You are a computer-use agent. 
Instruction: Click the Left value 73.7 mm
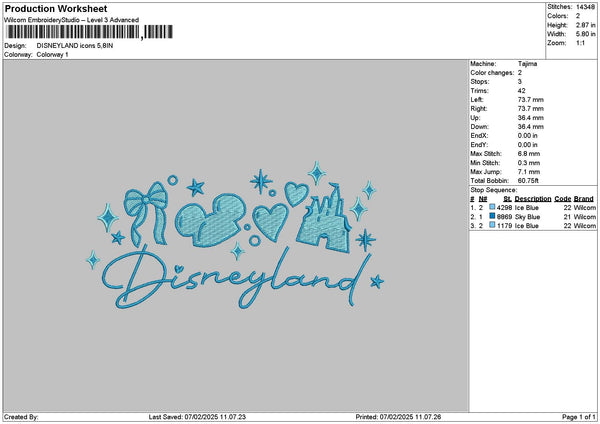click(530, 99)
